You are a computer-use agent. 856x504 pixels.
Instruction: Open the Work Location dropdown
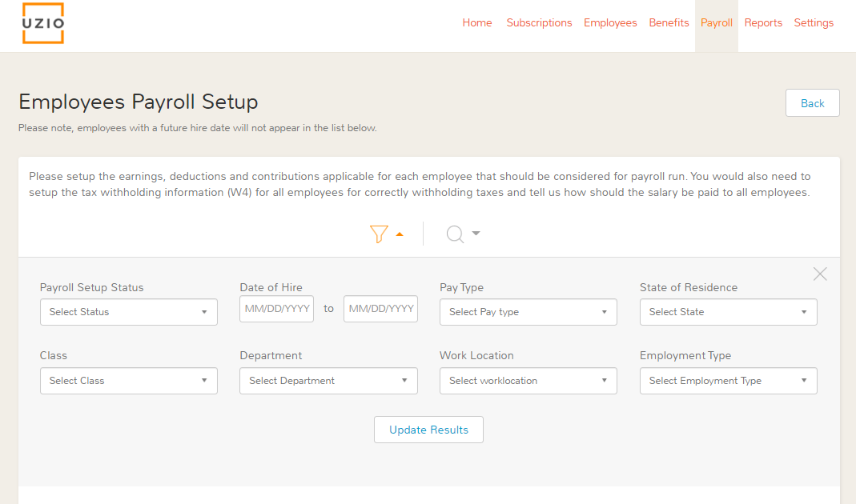(x=528, y=381)
